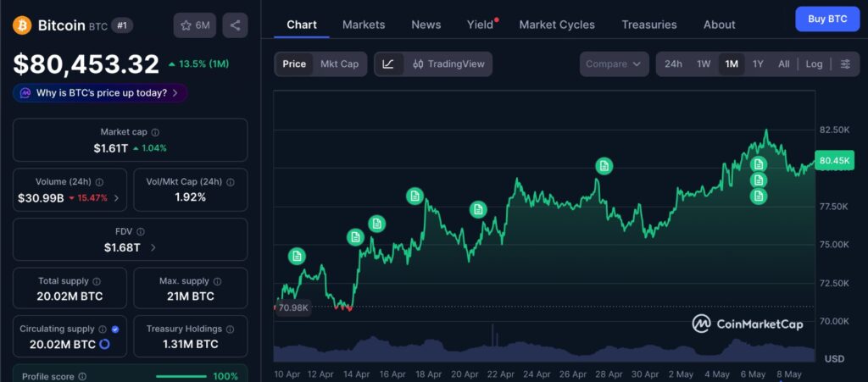Viewport: 868px width, 382px height.
Task: Add Bitcoin to watchlist star button
Action: tap(195, 25)
